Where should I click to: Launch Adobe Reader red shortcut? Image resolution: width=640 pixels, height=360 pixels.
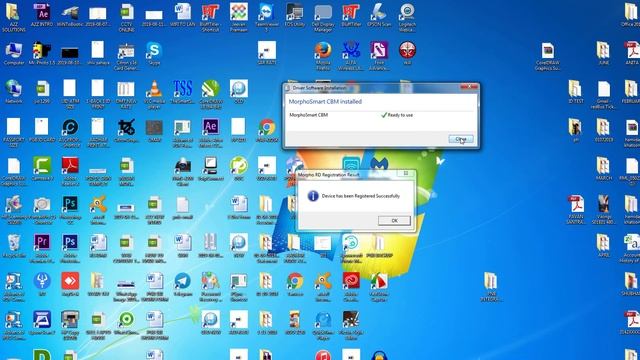tap(70, 171)
